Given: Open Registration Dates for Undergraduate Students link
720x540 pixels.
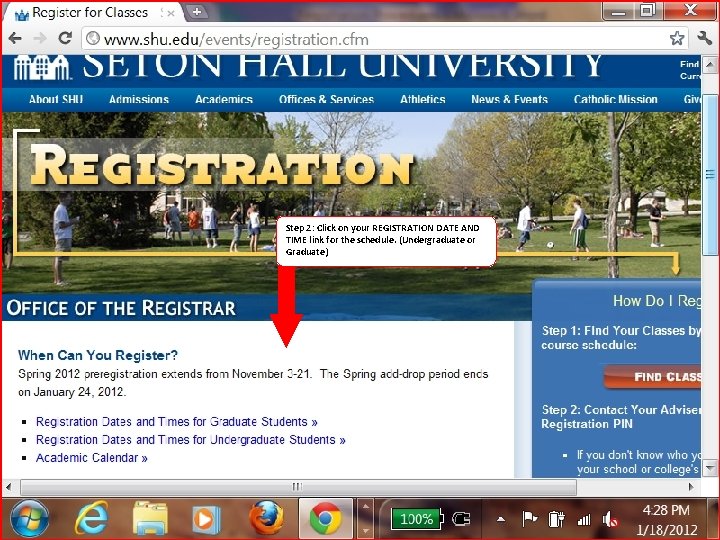Looking at the screenshot, I should 191,440.
